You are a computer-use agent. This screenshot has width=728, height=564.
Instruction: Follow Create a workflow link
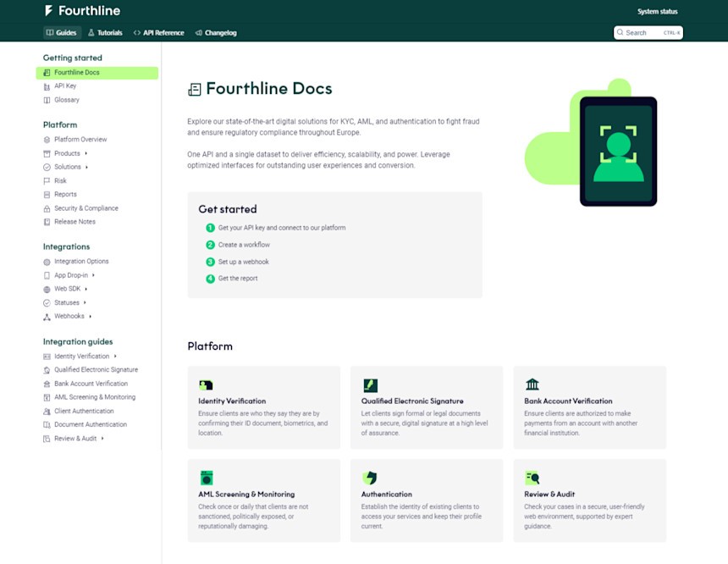(x=244, y=245)
